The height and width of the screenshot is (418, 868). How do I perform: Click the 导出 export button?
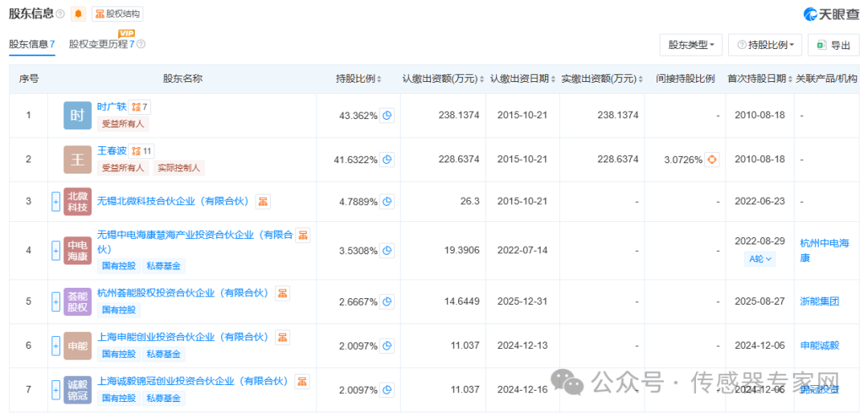pos(834,45)
